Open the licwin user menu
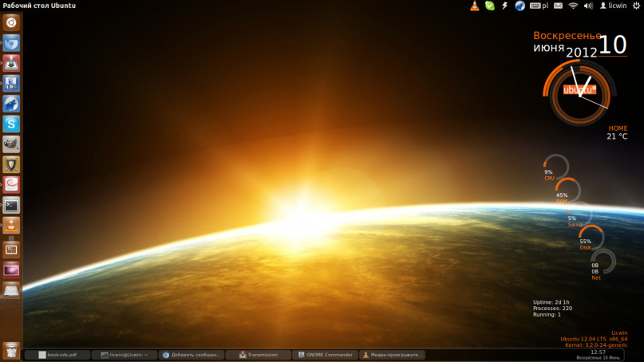The height and width of the screenshot is (362, 644). (613, 6)
